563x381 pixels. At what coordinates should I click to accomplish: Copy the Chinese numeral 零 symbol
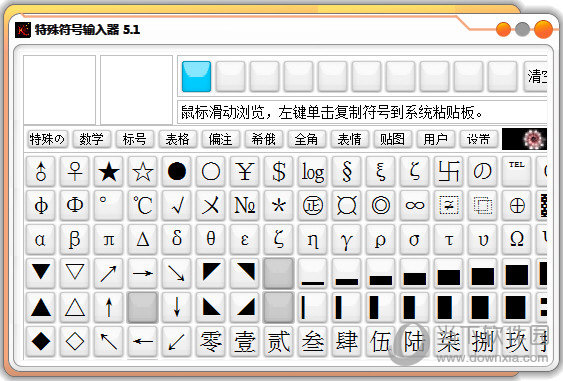coord(211,341)
